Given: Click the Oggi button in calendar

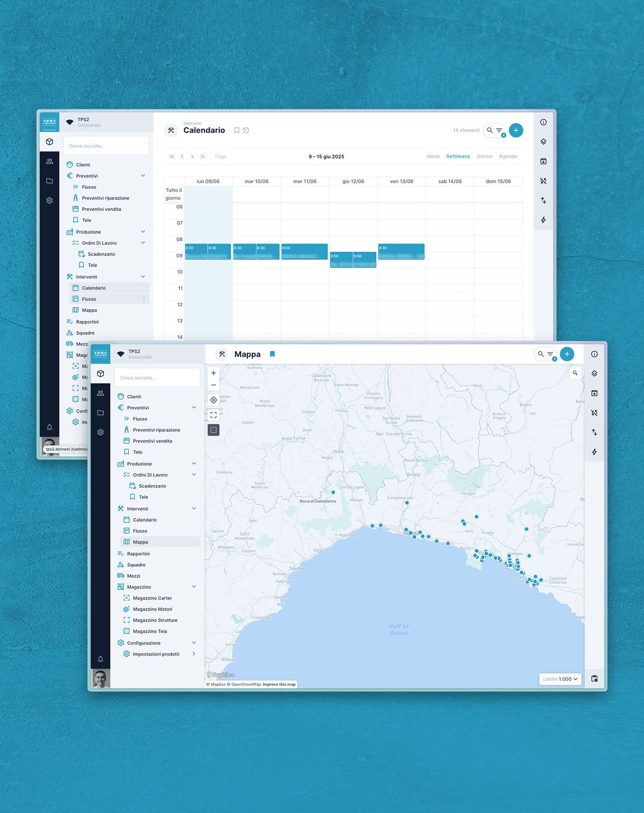Looking at the screenshot, I should 221,157.
